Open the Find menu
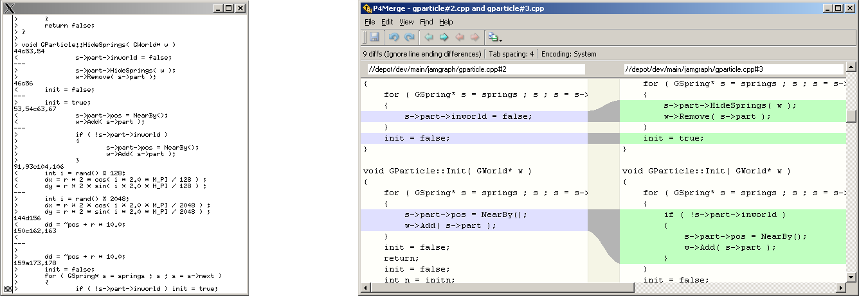 click(x=426, y=22)
